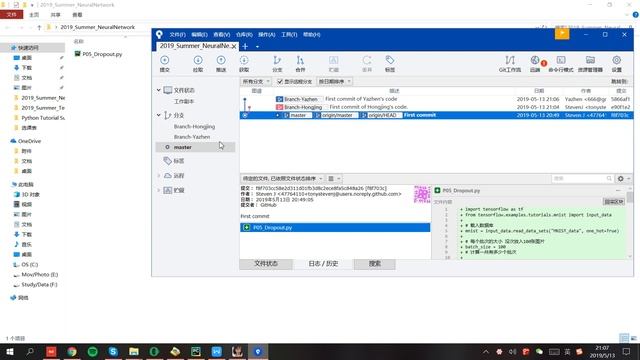Expand the Remotes section in sidebar
Screen dimensions: 640x360
[x=159, y=176]
